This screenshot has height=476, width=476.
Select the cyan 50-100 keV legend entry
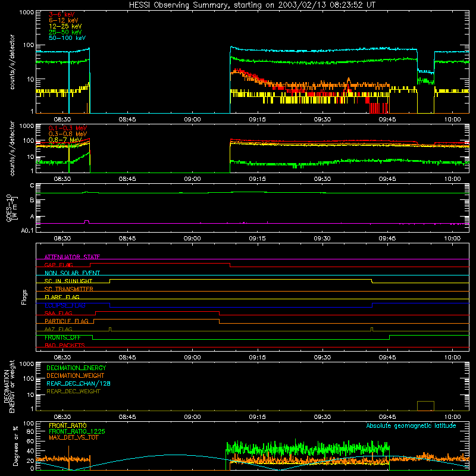click(67, 38)
